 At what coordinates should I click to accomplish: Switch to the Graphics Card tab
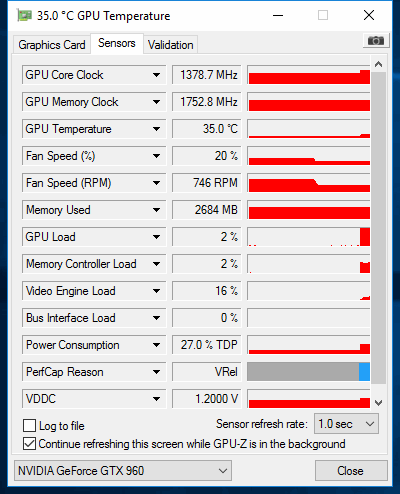pyautogui.click(x=52, y=45)
